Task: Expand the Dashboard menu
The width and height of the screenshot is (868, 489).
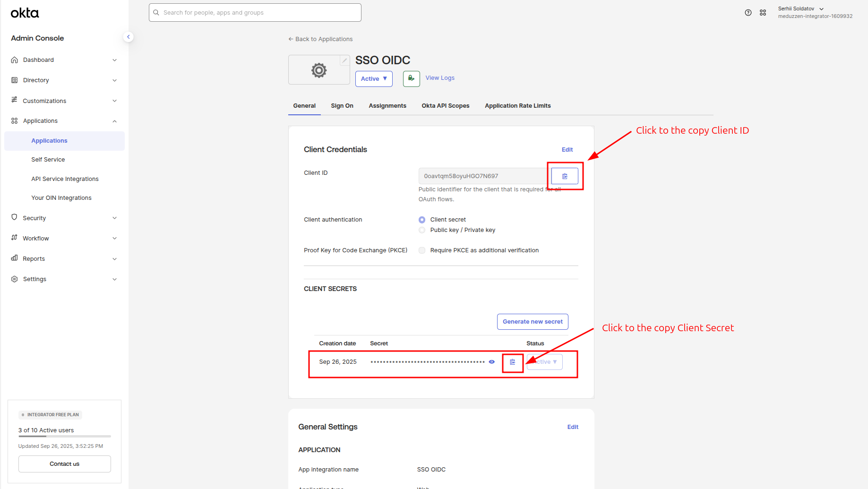Action: point(114,60)
